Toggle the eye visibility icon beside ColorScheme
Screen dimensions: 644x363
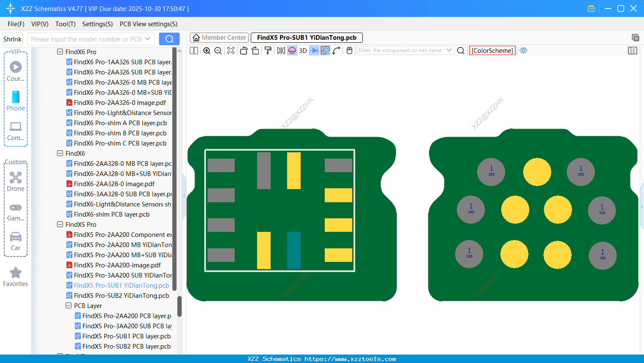point(523,50)
